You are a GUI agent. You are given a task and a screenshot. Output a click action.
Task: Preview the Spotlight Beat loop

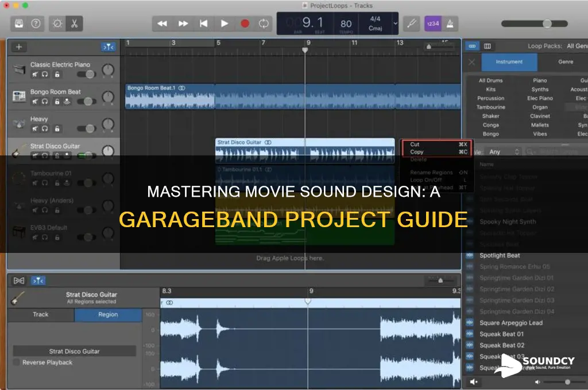[500, 255]
